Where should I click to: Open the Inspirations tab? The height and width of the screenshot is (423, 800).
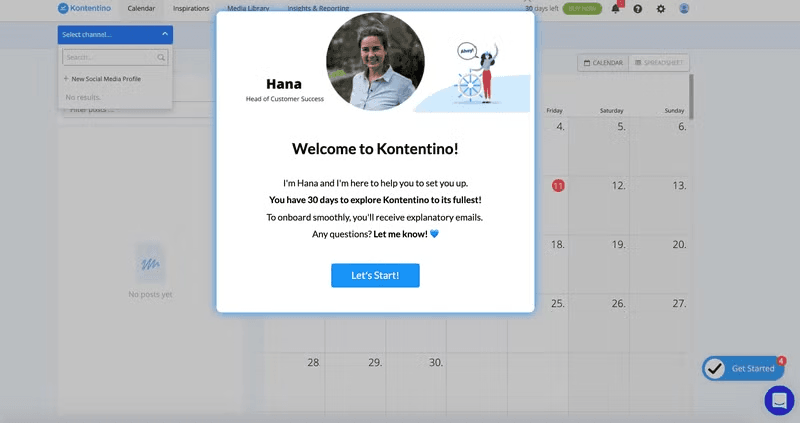(x=191, y=8)
